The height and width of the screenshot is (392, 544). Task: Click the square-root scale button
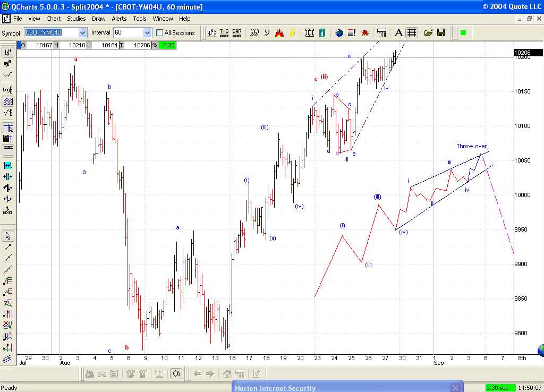(7, 113)
